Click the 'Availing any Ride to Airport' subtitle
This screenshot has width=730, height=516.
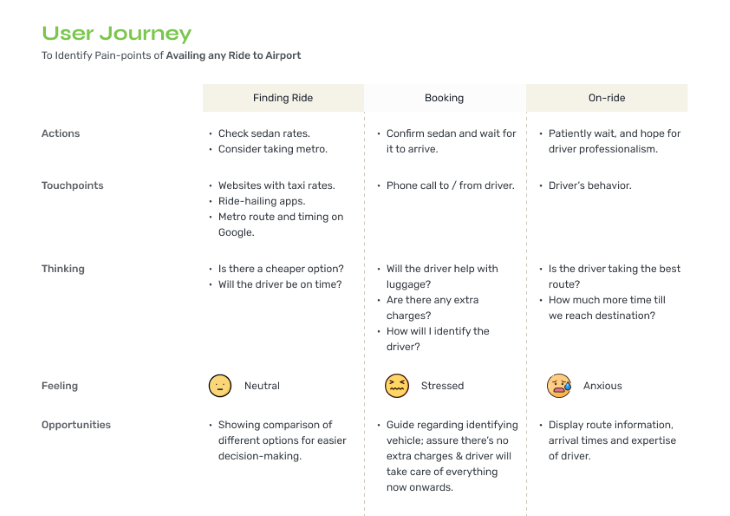click(233, 55)
